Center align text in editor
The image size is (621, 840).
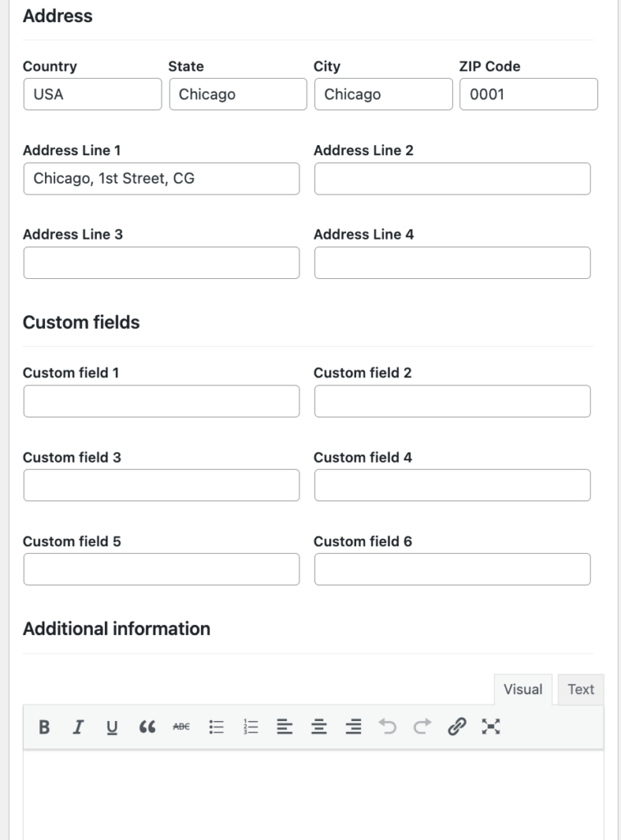pyautogui.click(x=319, y=727)
